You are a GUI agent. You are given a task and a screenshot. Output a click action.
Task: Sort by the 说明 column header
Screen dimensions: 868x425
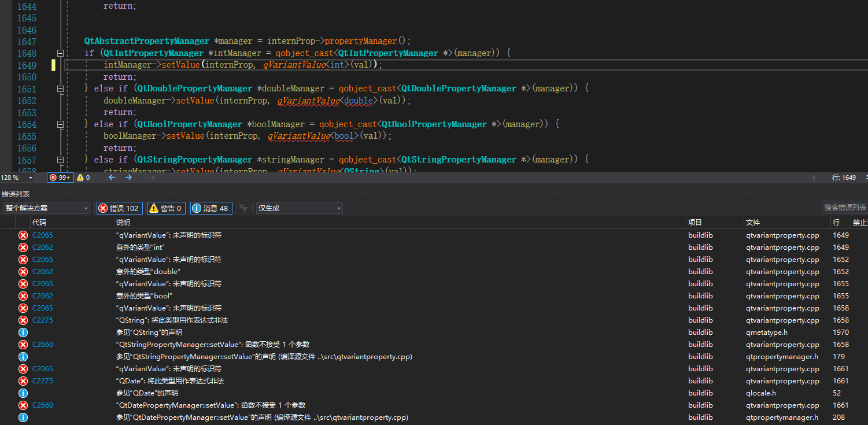123,223
